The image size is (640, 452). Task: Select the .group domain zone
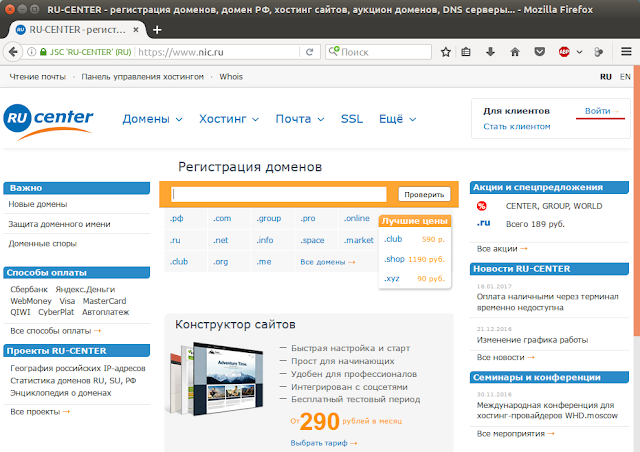pos(269,218)
